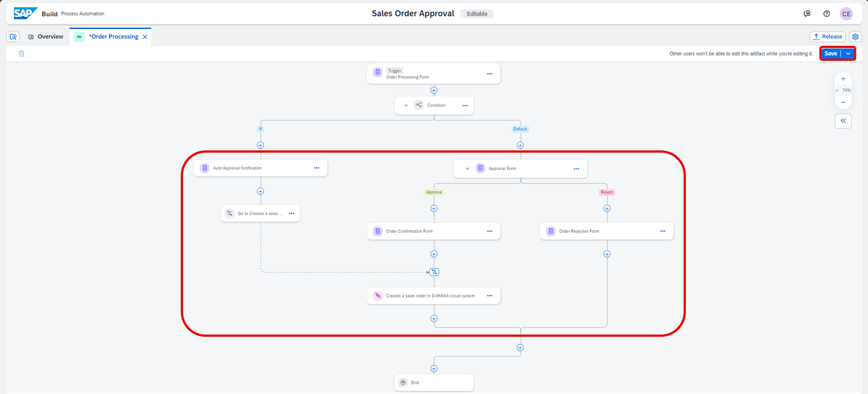Open the CE user avatar menu

(846, 13)
